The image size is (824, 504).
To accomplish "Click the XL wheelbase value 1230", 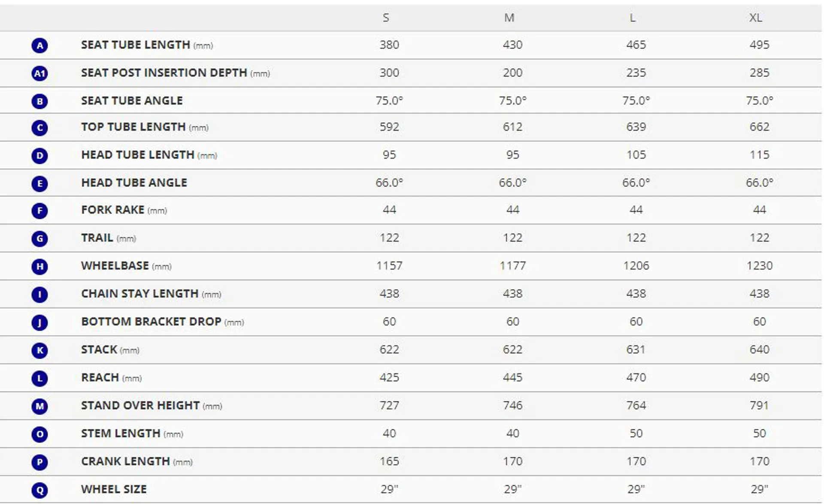I will coord(759,266).
